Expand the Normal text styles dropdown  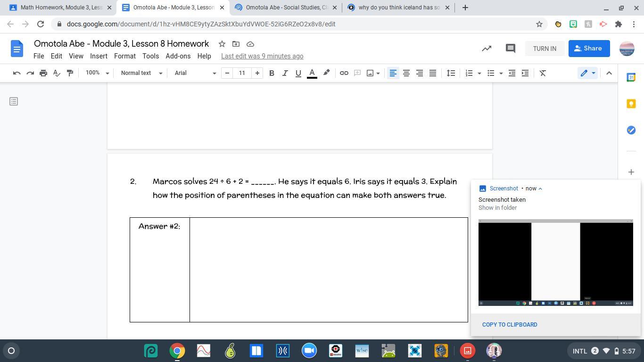point(141,73)
